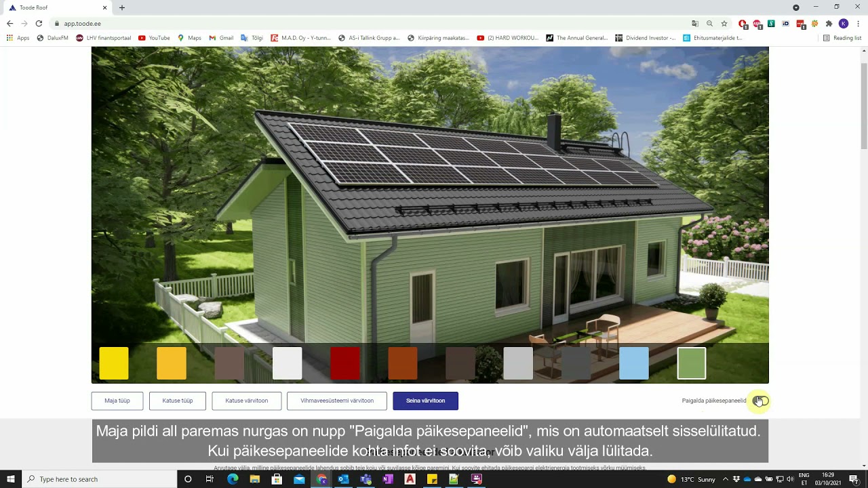The height and width of the screenshot is (488, 868).
Task: Pick the light blue wall color swatch
Action: click(634, 363)
